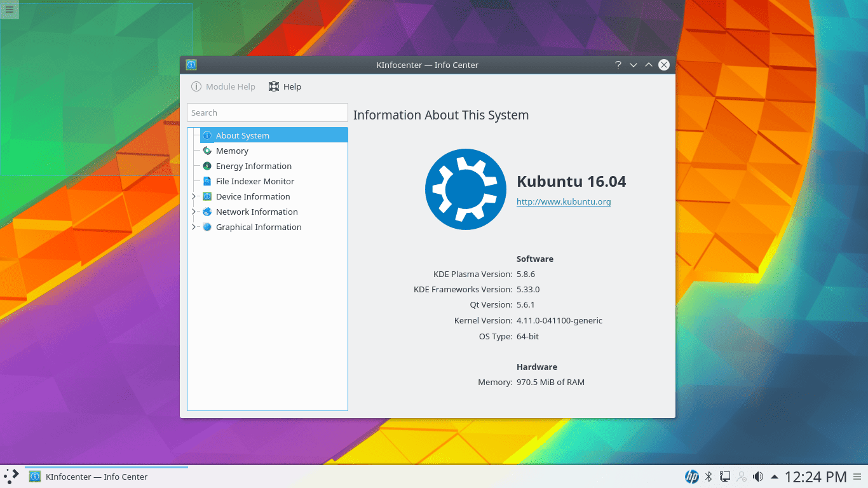Viewport: 868px width, 488px height.
Task: Click the OS Type value 64-bit
Action: coord(527,336)
